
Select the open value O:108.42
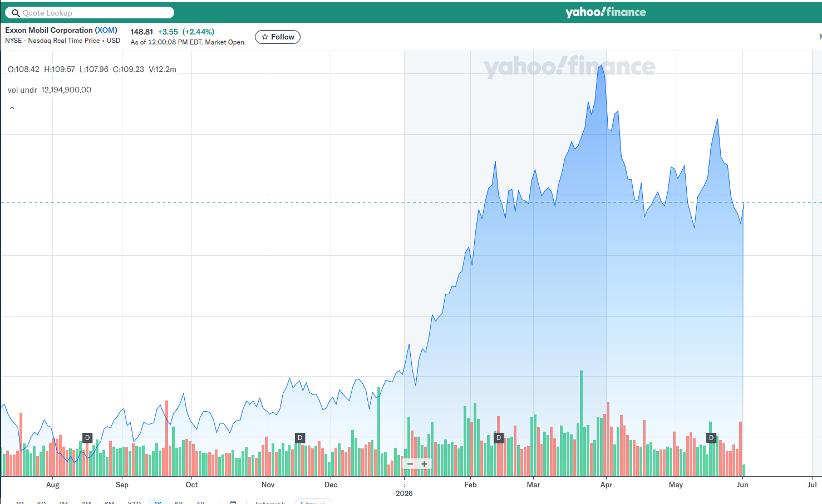pyautogui.click(x=23, y=70)
